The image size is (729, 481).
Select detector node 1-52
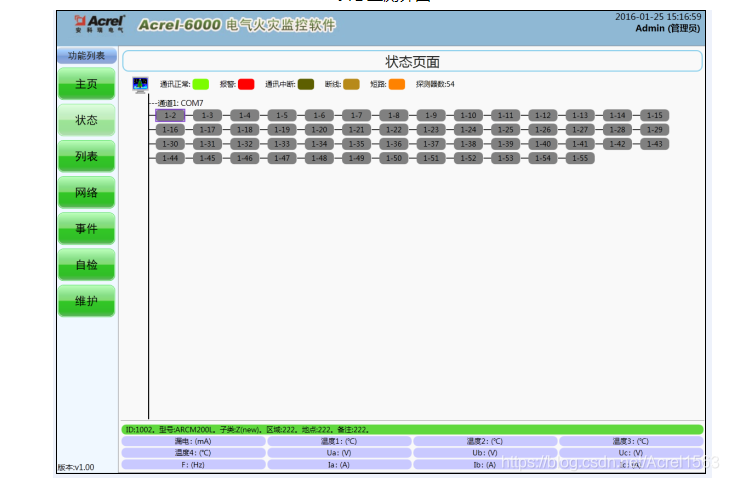(x=468, y=158)
